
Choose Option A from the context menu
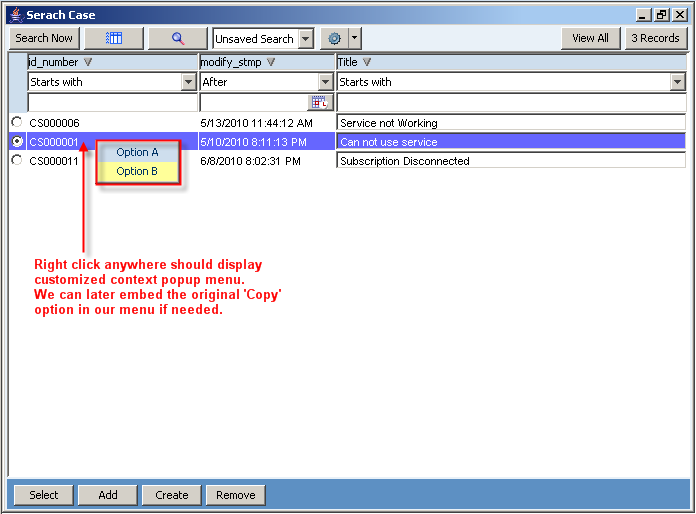tap(138, 152)
